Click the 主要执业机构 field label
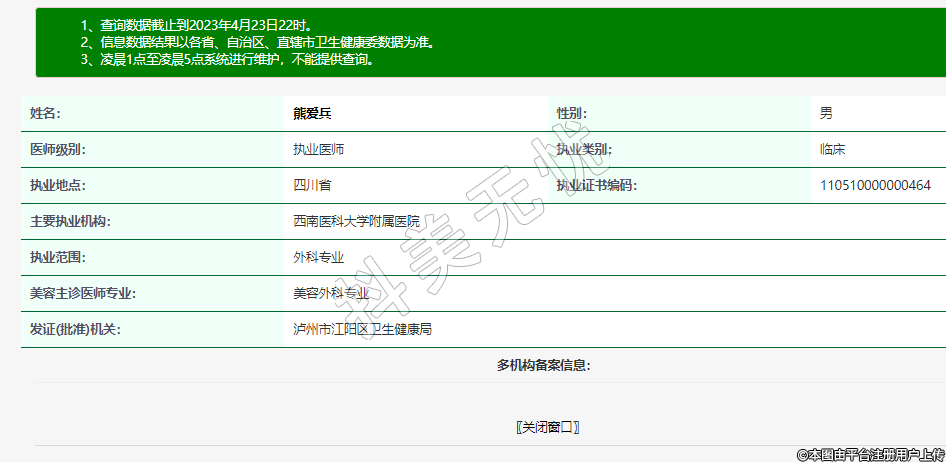The height and width of the screenshot is (462, 946). coord(70,221)
